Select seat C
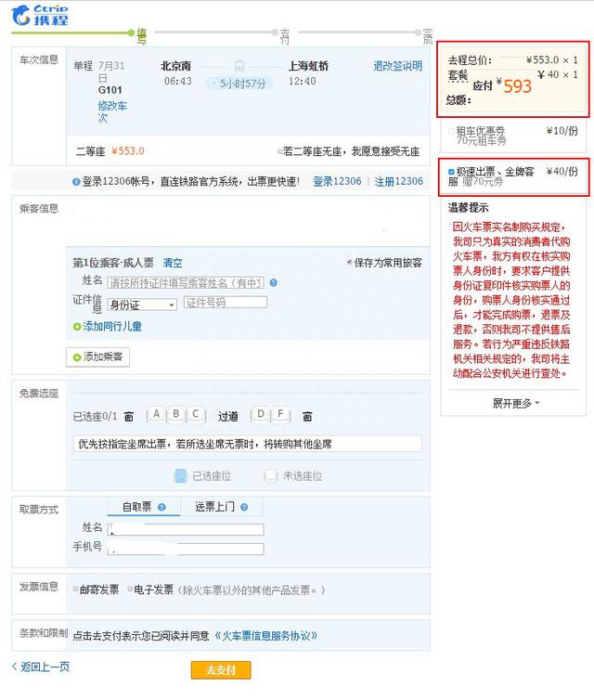 coord(196,414)
